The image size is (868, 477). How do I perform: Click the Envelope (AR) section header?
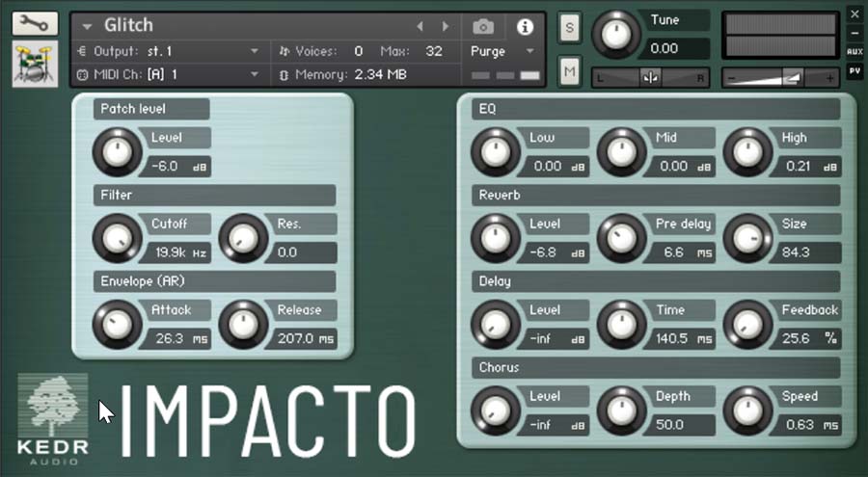[215, 281]
